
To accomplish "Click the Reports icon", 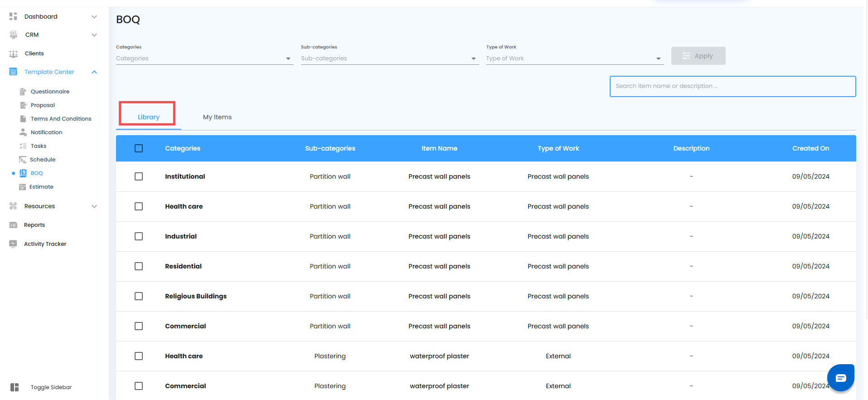I will pos(13,225).
